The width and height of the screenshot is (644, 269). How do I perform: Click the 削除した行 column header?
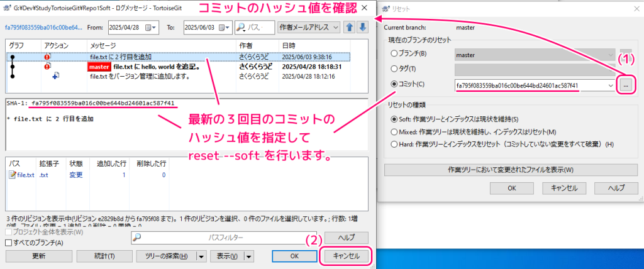coord(148,163)
